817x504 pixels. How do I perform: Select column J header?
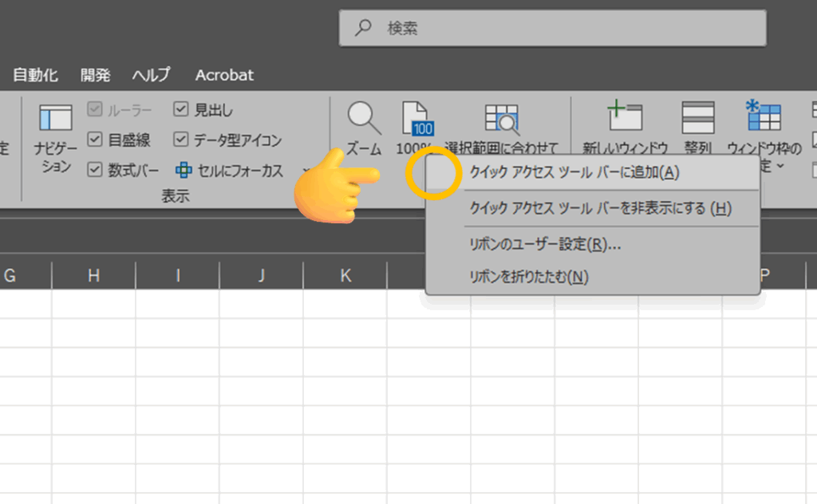point(262,274)
